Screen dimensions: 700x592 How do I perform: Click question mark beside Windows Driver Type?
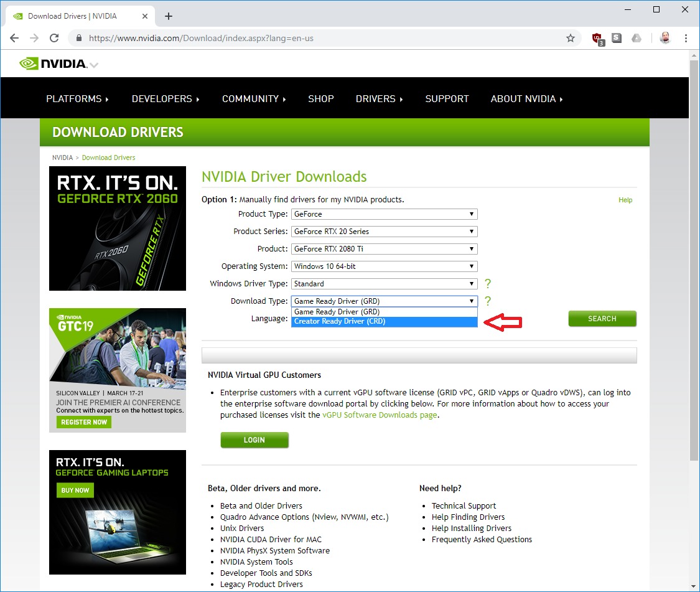click(x=488, y=284)
